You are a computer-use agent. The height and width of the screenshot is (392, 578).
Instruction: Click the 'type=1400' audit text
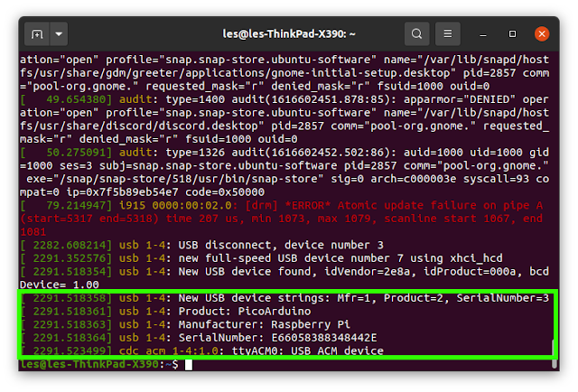(x=195, y=99)
